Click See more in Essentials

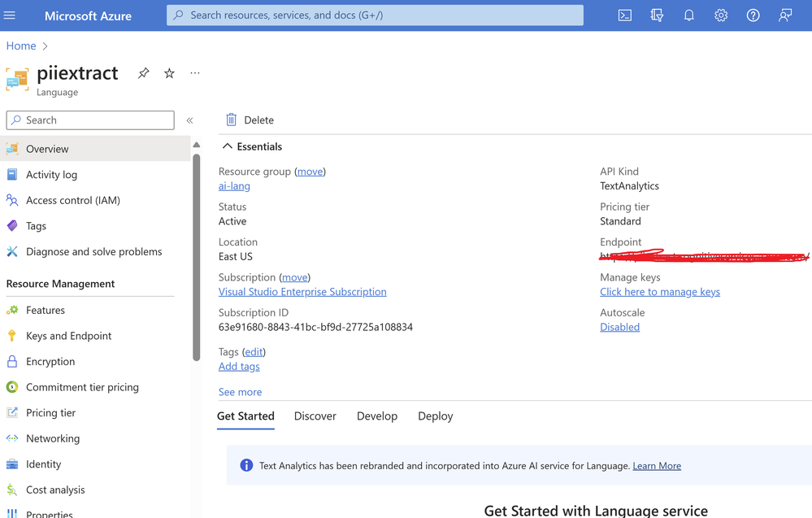[241, 392]
